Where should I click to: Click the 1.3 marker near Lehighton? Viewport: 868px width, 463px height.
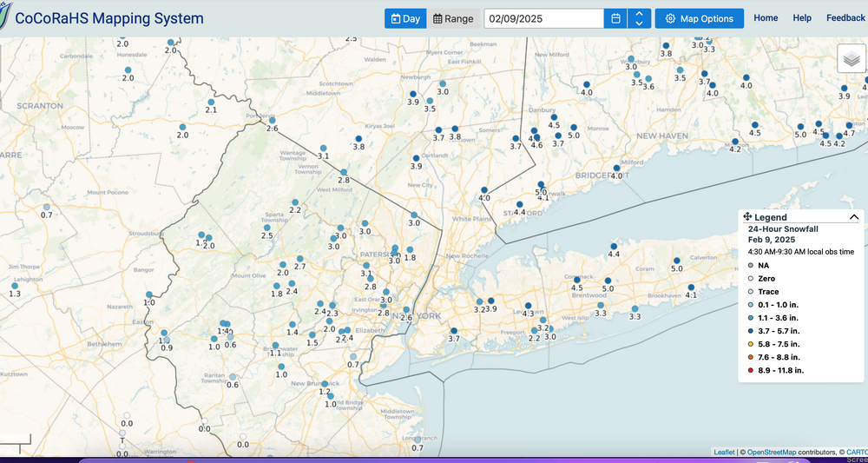15,286
